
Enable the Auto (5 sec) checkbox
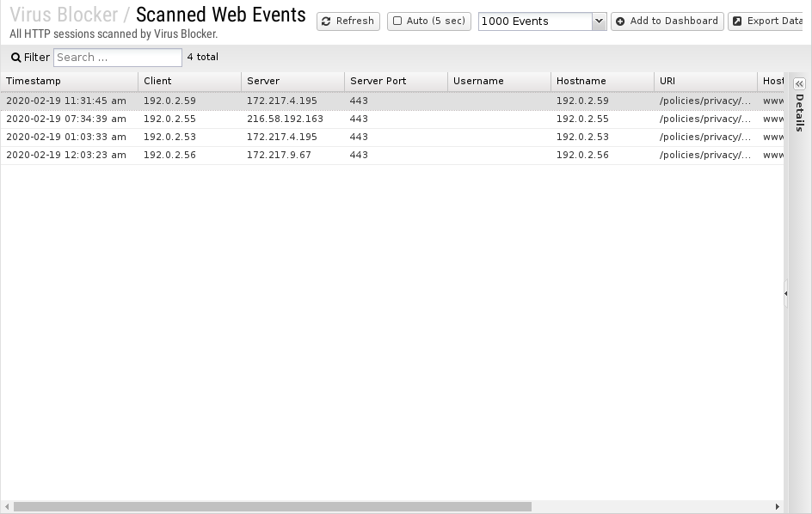click(397, 21)
